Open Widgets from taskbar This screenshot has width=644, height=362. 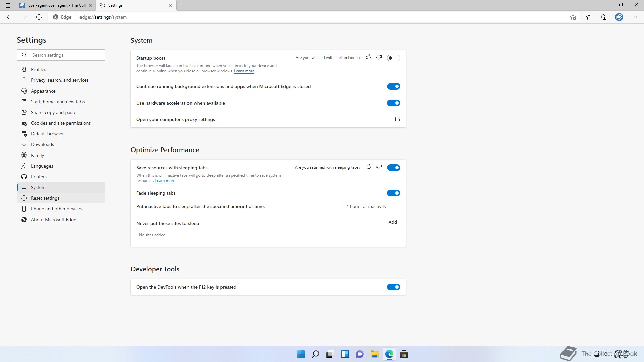point(345,354)
